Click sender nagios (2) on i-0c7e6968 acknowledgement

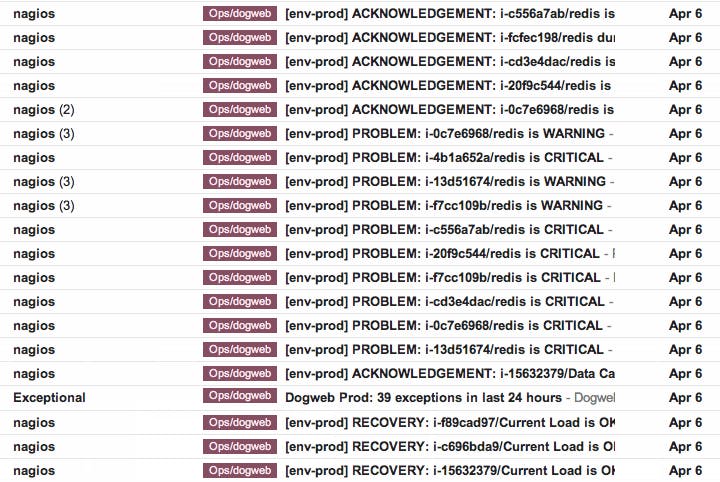[44, 110]
